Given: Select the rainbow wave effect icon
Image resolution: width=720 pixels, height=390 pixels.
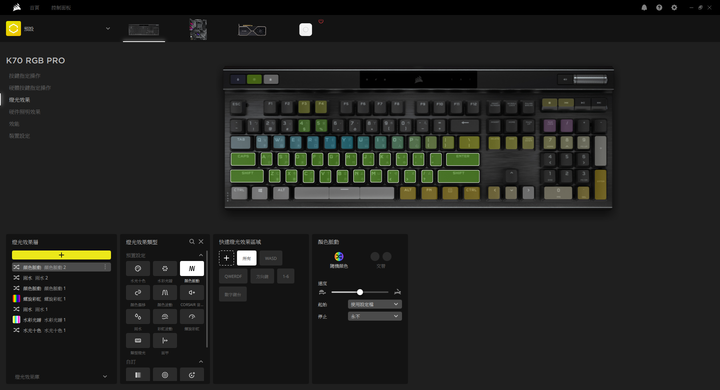Looking at the screenshot, I should 165,317.
